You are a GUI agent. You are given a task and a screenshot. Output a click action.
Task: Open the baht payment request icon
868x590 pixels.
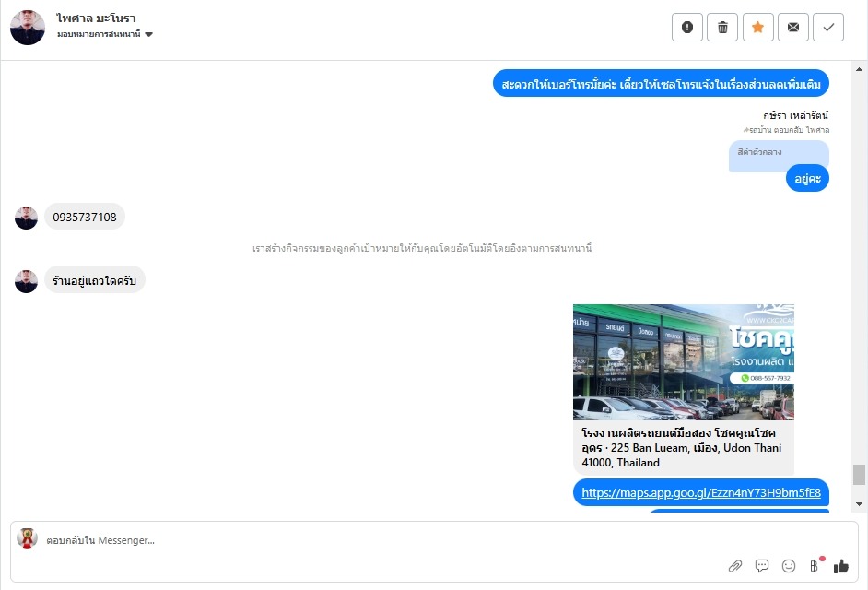[815, 566]
